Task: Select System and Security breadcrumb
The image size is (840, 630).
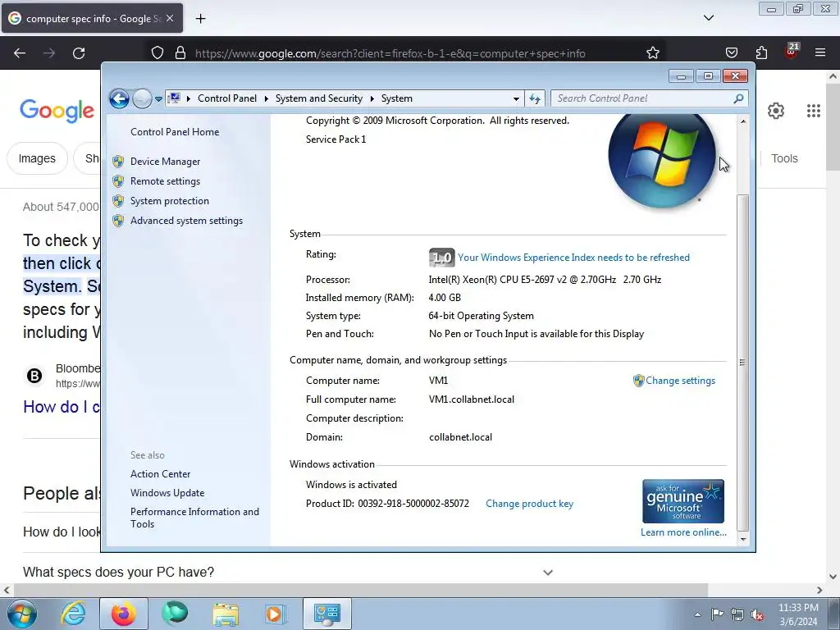Action: point(319,98)
